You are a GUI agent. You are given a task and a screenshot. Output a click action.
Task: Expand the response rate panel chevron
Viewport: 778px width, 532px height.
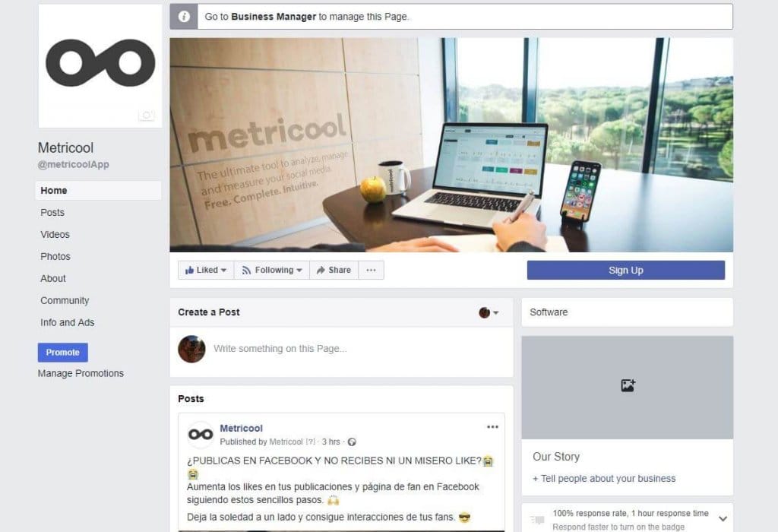pyautogui.click(x=723, y=518)
